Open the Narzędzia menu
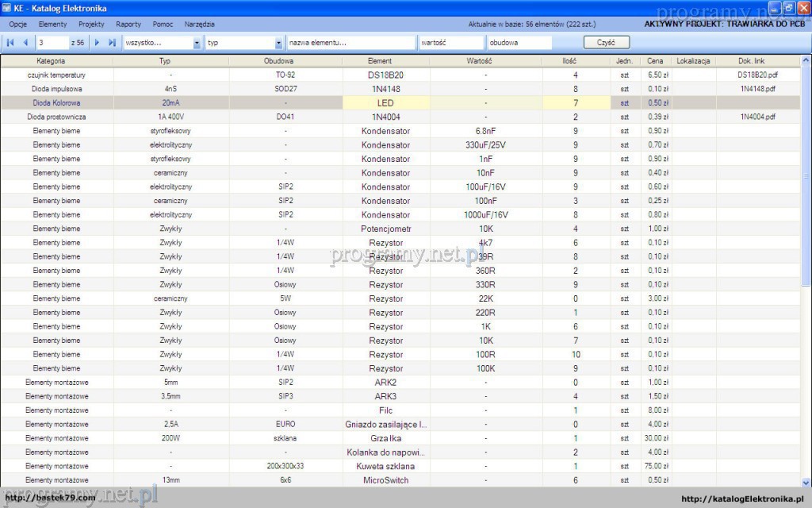812x508 pixels. coord(199,25)
